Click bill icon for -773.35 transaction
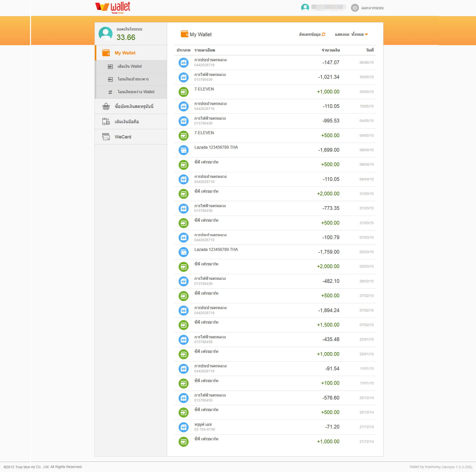476x472 pixels. pyautogui.click(x=184, y=208)
